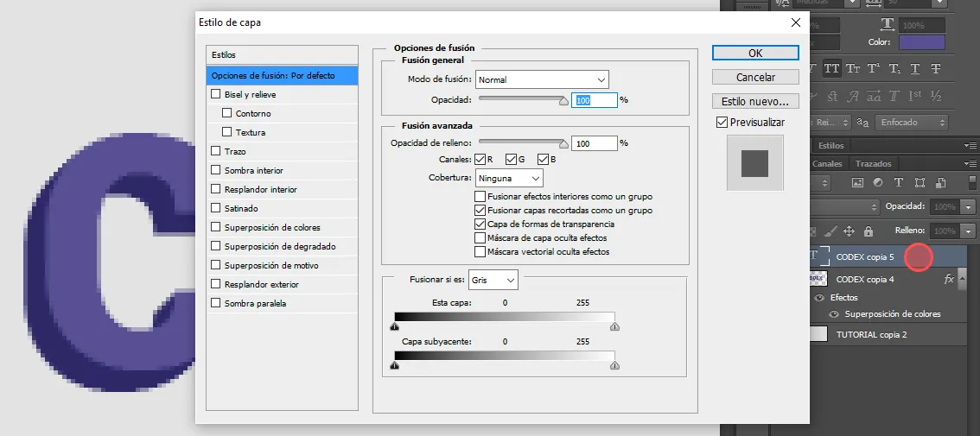The width and height of the screenshot is (980, 436).
Task: Filter layers by shape layers icon
Action: 920,183
